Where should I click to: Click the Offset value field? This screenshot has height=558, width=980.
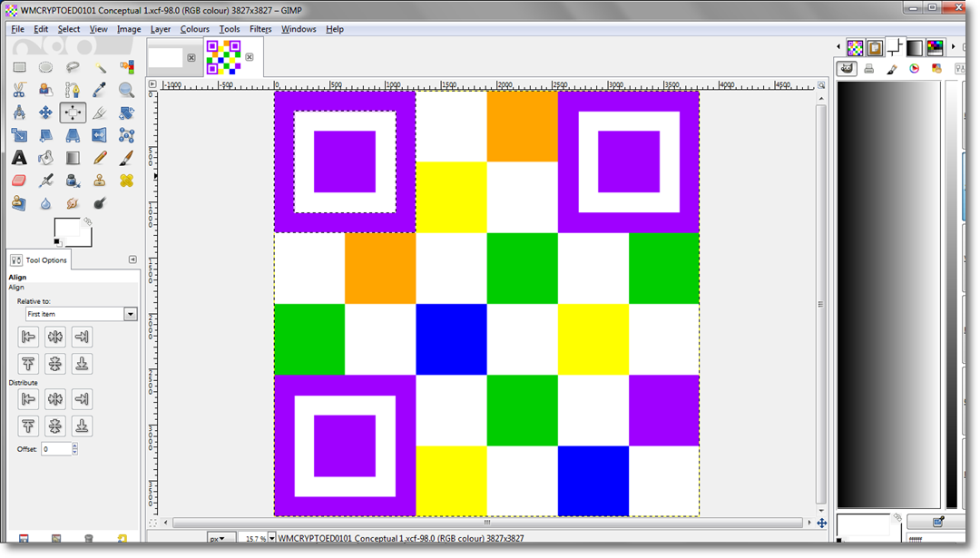coord(56,449)
